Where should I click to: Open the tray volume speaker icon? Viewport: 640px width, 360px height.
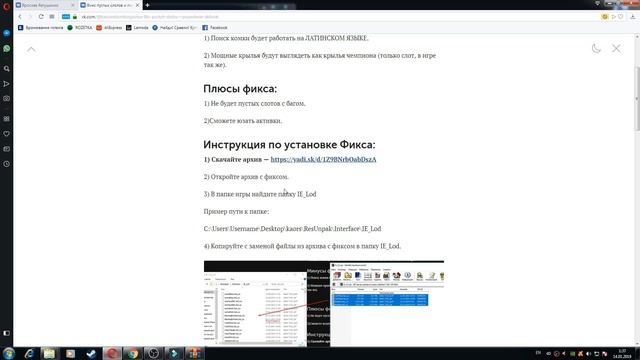coord(589,353)
